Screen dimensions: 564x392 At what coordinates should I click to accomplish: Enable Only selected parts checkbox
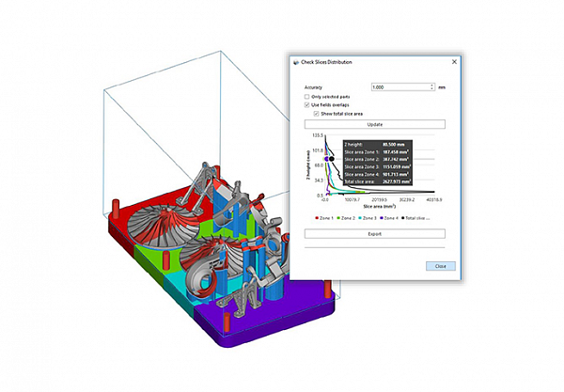(x=307, y=96)
